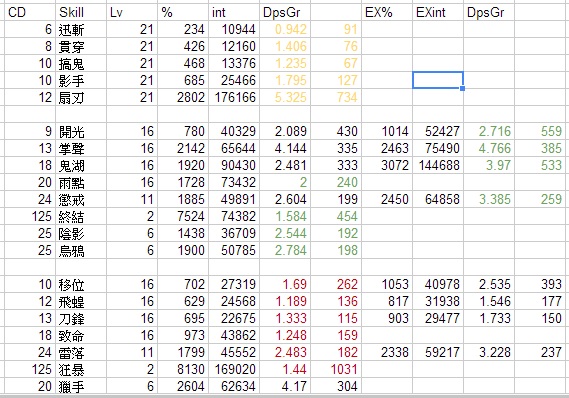The height and width of the screenshot is (398, 569).
Task: Select the CD column header cell
Action: tap(30, 12)
